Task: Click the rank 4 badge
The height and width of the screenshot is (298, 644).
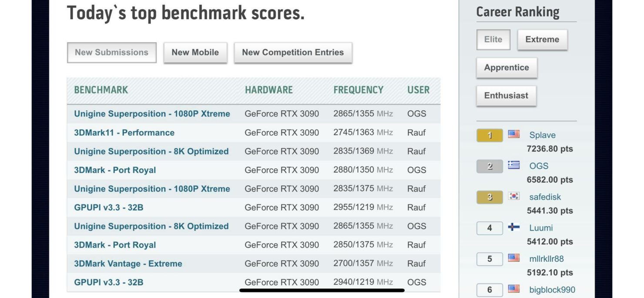Action: [490, 228]
